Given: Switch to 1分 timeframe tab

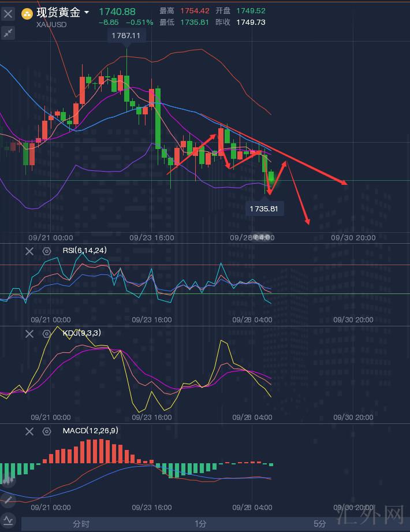Looking at the screenshot, I should (x=200, y=524).
